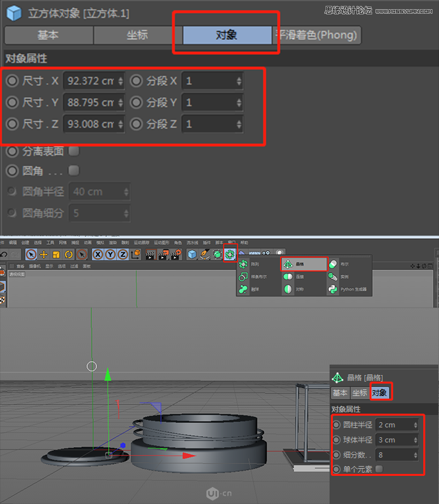Select 融球 (Metaball) generator icon
The height and width of the screenshot is (504, 439).
[x=253, y=289]
